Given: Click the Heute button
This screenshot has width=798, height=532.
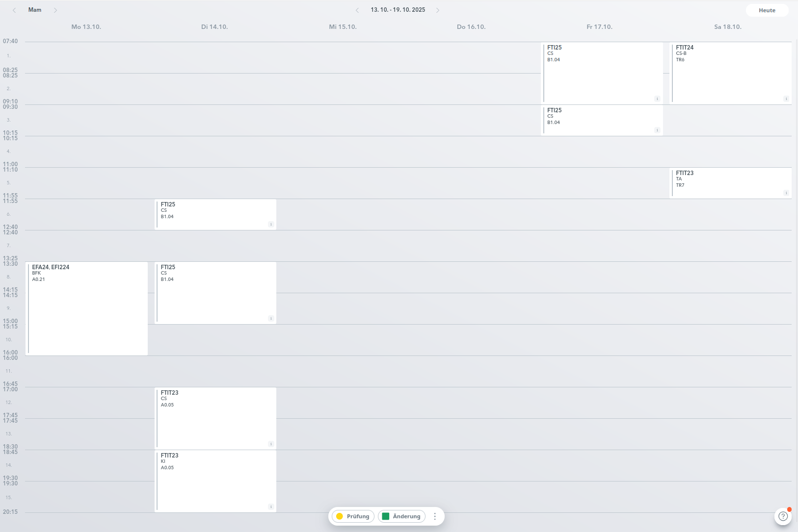Looking at the screenshot, I should (x=767, y=10).
